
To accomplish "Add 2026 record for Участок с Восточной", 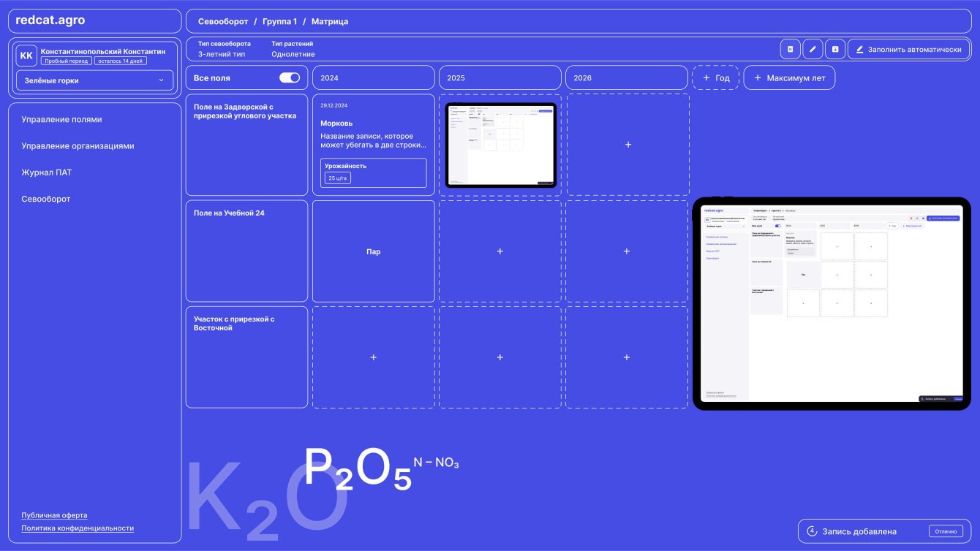I will pos(627,357).
